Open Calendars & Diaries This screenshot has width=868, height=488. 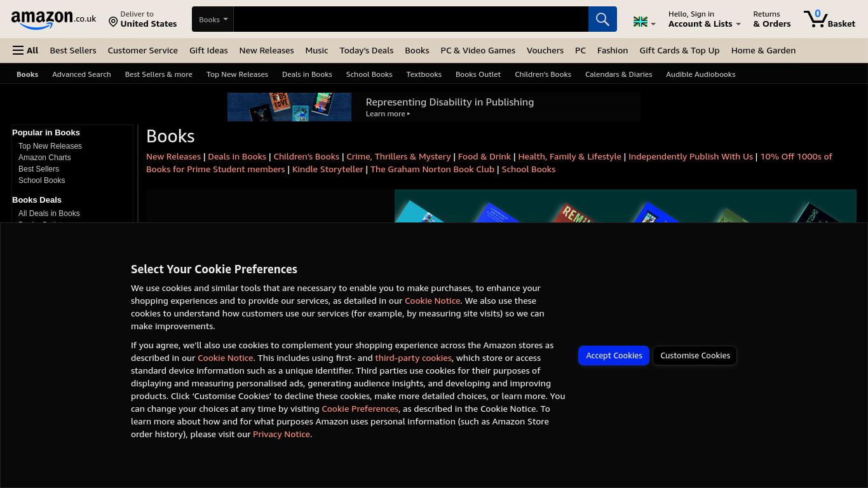click(x=618, y=74)
